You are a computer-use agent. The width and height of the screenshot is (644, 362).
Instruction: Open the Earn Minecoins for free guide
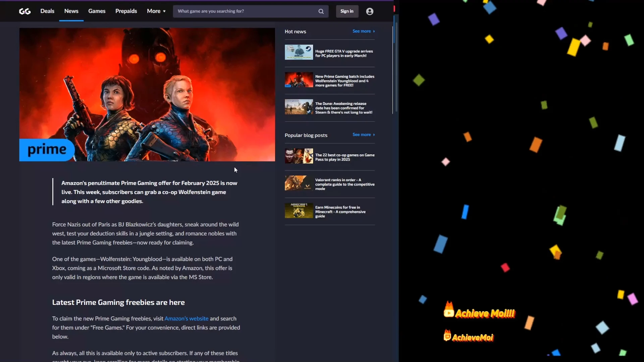340,212
